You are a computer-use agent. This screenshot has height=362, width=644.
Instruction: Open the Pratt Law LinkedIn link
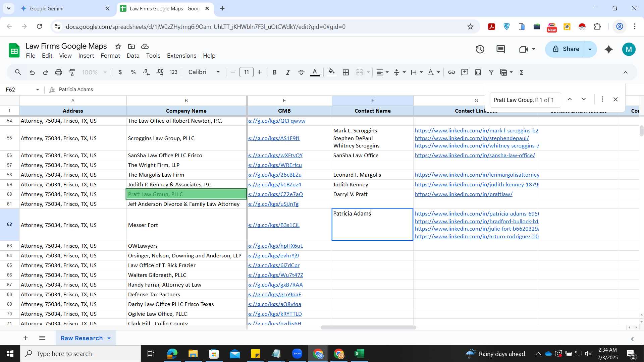point(464,194)
